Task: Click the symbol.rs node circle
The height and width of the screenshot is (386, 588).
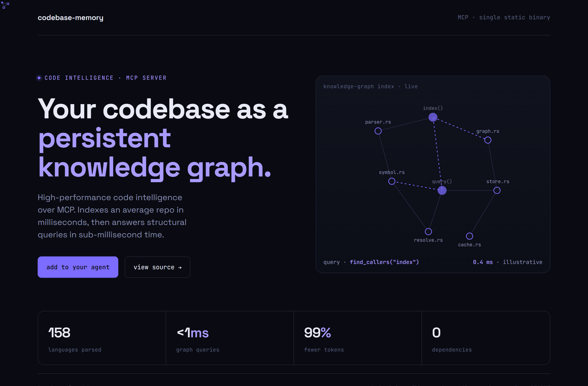Action: 392,181
